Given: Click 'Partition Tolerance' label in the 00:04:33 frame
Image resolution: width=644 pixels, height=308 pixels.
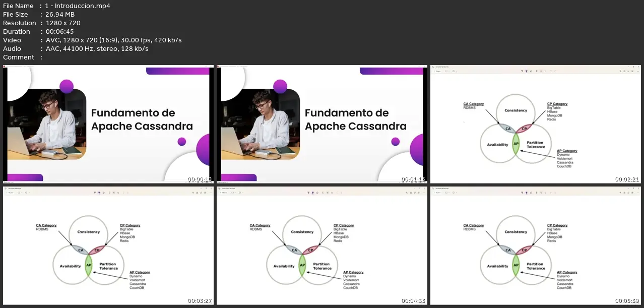Looking at the screenshot, I should (x=322, y=266).
